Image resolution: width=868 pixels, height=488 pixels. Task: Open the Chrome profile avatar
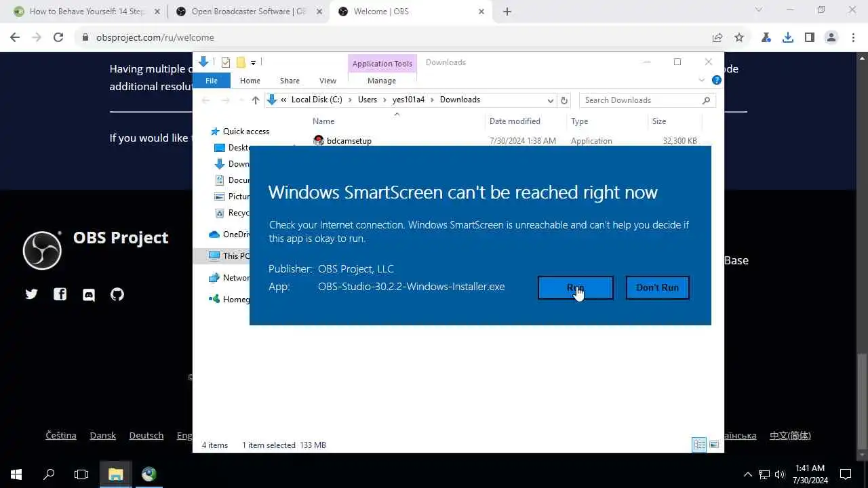pyautogui.click(x=831, y=38)
